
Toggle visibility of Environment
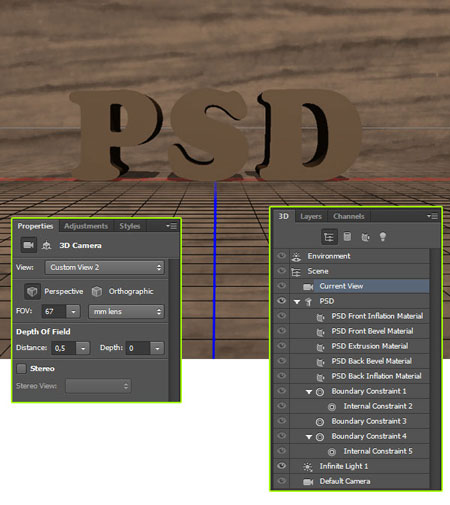point(281,256)
